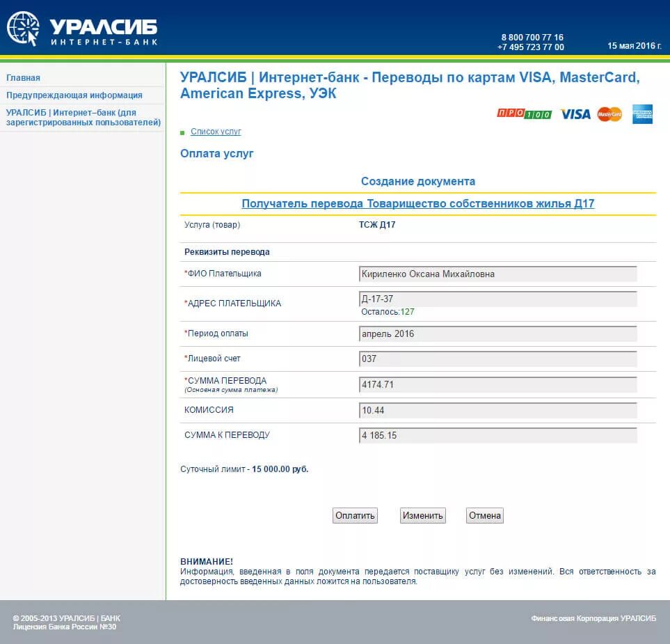670x644 pixels.
Task: Open the Главная menu item
Action: tap(23, 78)
